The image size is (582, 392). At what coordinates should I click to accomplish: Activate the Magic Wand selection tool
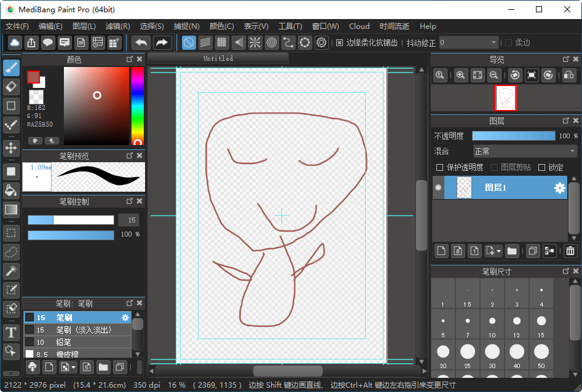pos(11,270)
